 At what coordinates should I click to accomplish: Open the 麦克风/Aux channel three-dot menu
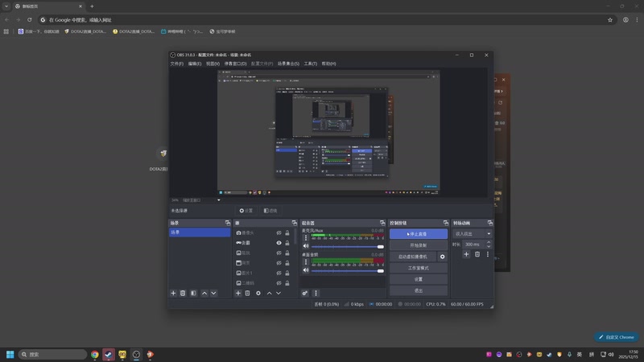[x=306, y=237]
